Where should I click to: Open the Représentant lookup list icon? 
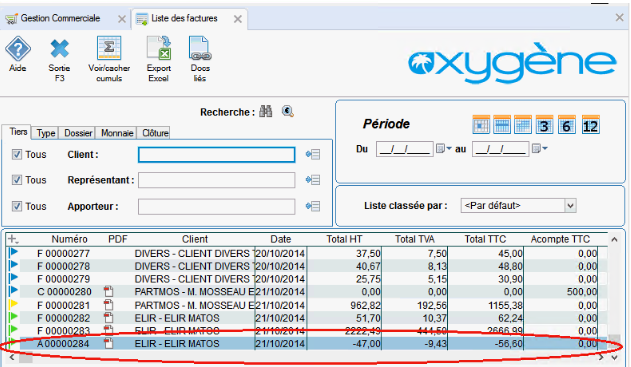pos(313,180)
